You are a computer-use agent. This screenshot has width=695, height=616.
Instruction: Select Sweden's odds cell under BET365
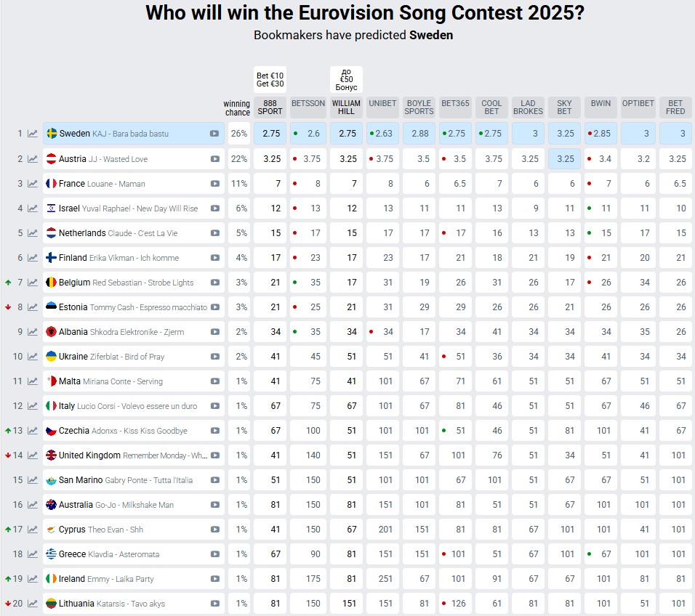(455, 134)
